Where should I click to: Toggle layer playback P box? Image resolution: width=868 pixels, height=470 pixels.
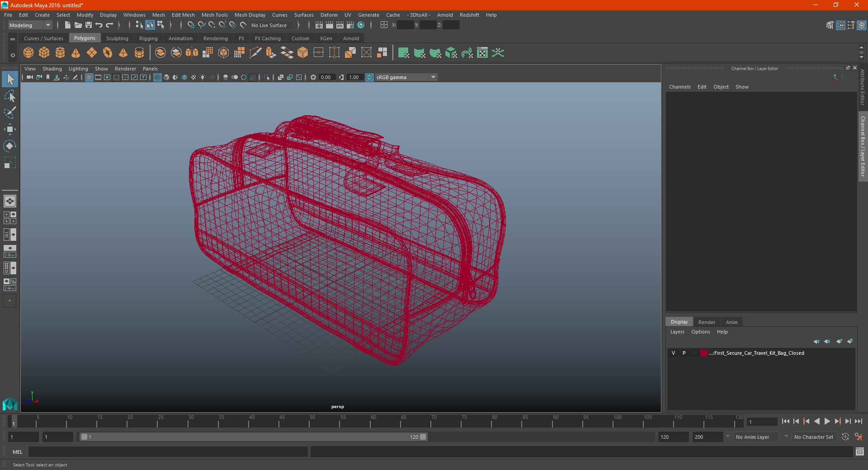click(x=684, y=353)
